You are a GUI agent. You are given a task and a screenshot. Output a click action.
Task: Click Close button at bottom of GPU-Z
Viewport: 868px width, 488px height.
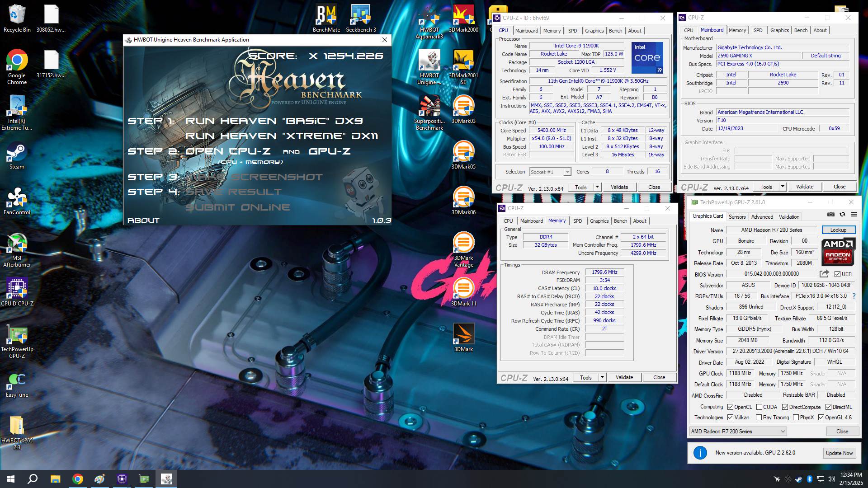tap(842, 432)
